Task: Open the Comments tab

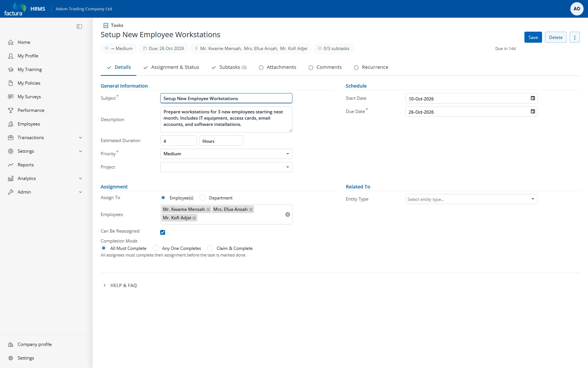Action: [325, 67]
